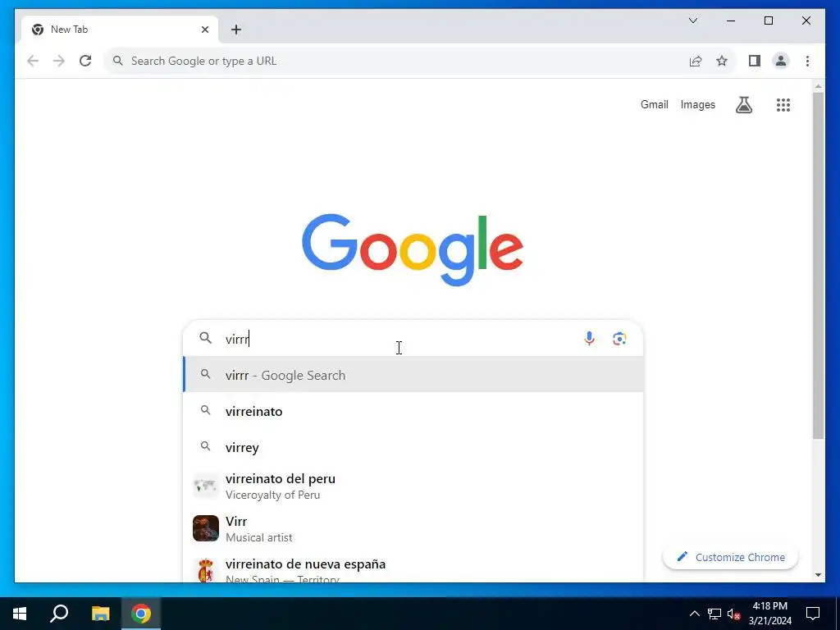Image resolution: width=840 pixels, height=630 pixels.
Task: Open the Windows notification center
Action: pyautogui.click(x=813, y=614)
